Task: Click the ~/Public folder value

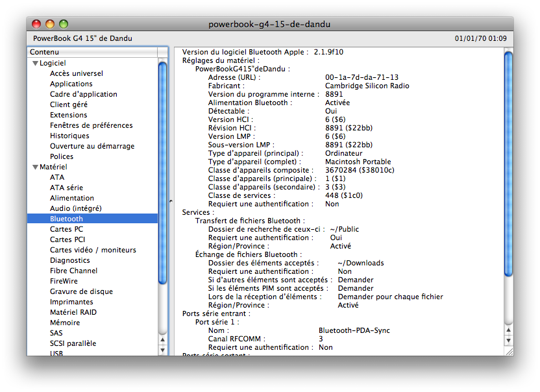Action: pyautogui.click(x=345, y=229)
